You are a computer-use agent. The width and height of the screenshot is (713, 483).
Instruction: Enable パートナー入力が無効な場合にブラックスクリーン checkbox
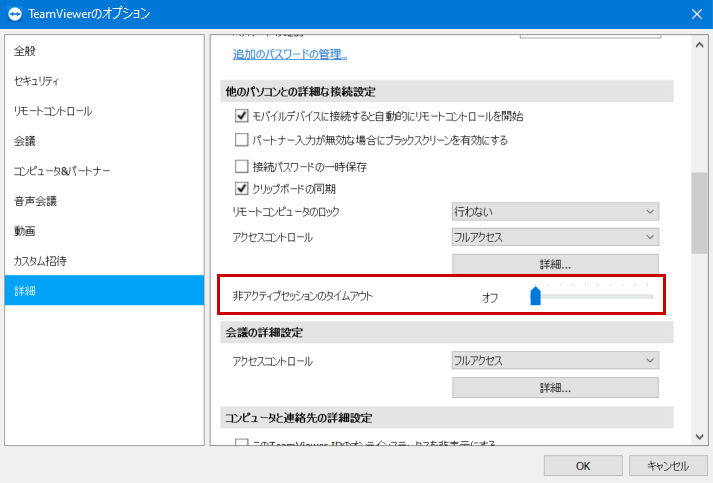click(241, 140)
